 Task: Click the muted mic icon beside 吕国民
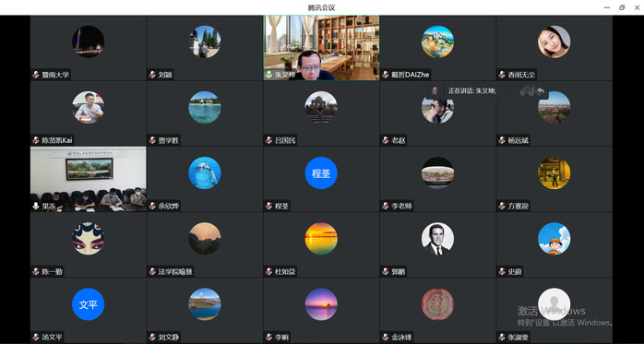tap(269, 140)
